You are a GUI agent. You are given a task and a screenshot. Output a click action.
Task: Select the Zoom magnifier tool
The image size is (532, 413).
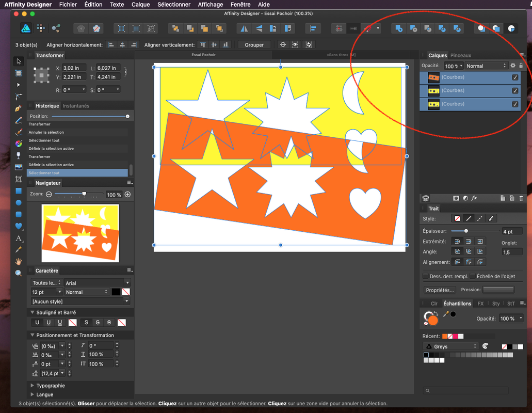pos(19,273)
